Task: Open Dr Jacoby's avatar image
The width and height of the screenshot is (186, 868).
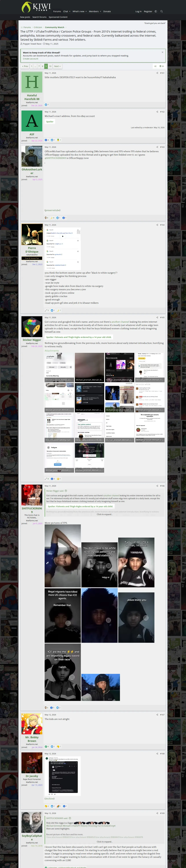Action: [x=32, y=763]
